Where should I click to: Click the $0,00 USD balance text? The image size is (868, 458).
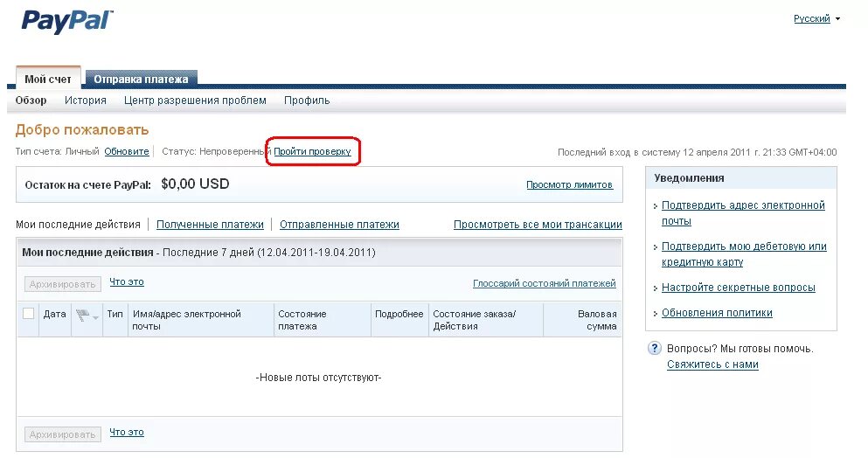pos(195,184)
